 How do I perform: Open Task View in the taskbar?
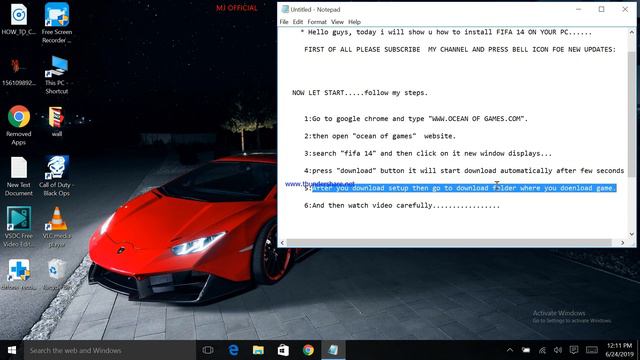coord(208,350)
